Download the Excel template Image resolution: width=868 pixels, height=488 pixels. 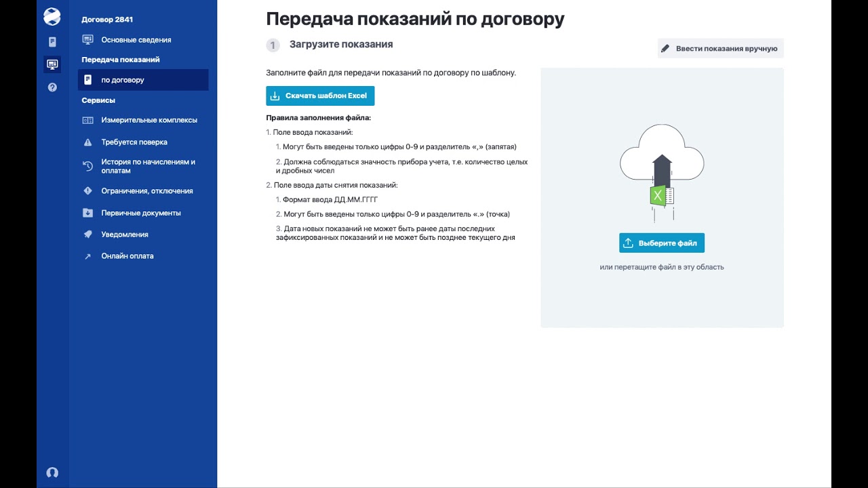click(x=320, y=96)
